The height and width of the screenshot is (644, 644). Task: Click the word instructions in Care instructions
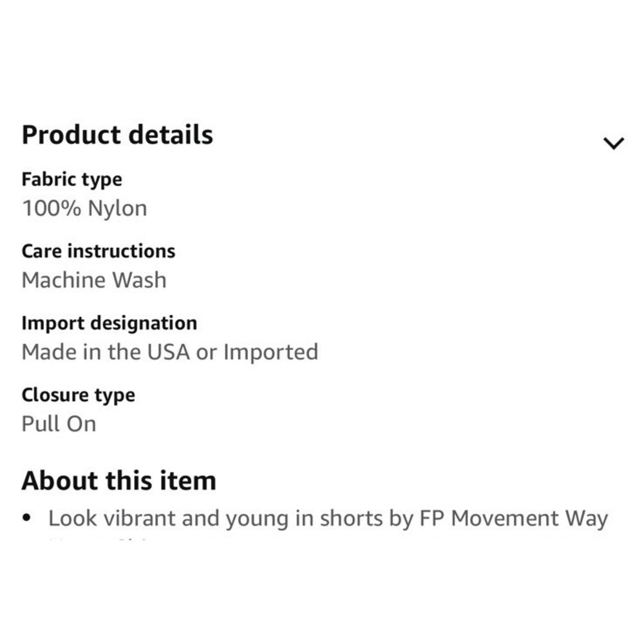[122, 251]
